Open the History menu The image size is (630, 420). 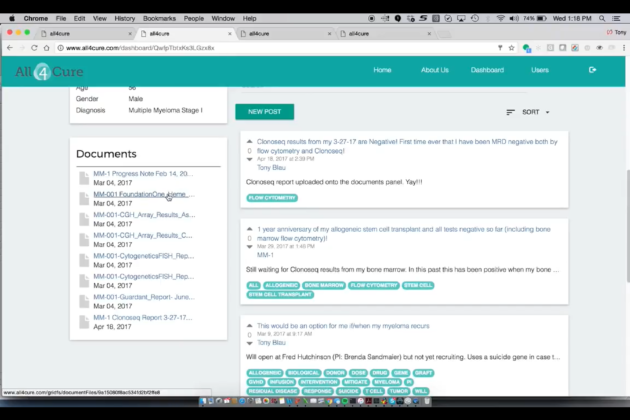point(125,18)
